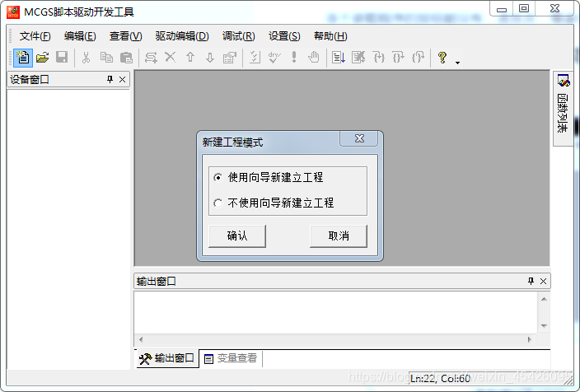Click the output horizontal scrollbar left arrow
580x392 pixels.
coord(141,339)
